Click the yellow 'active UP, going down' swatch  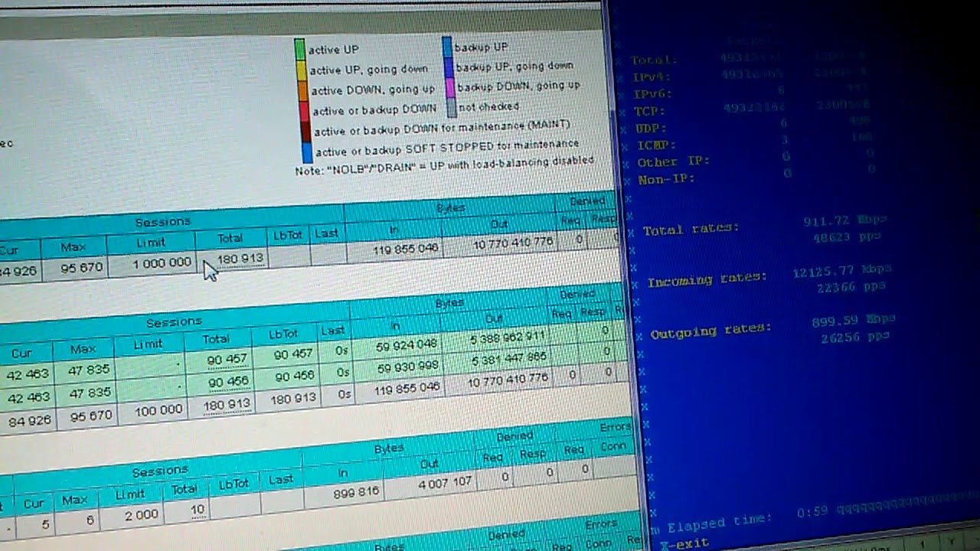coord(301,70)
